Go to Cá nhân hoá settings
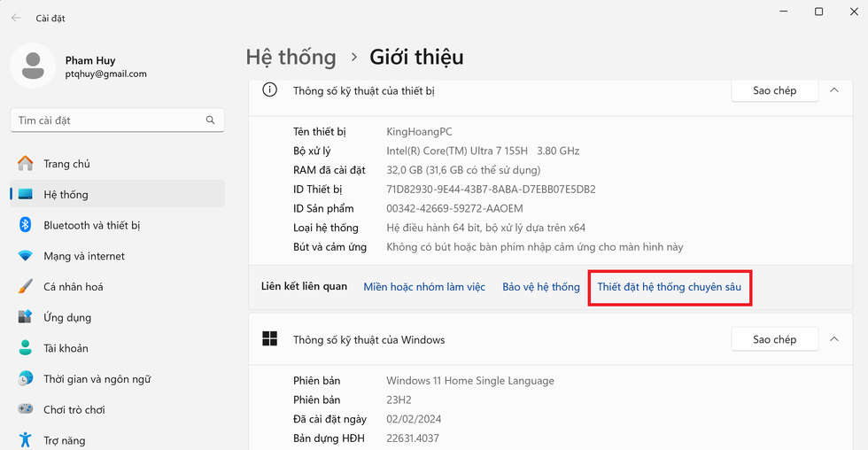The height and width of the screenshot is (450, 868). (73, 287)
